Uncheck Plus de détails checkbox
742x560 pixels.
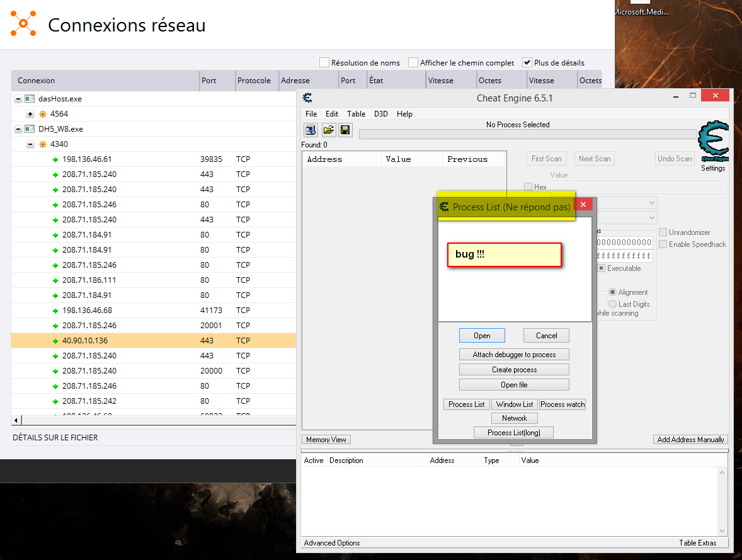pos(527,62)
